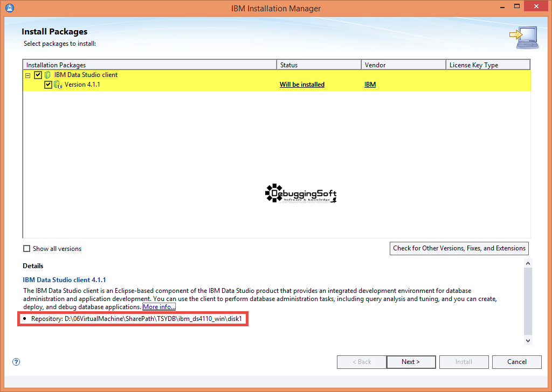The width and height of the screenshot is (552, 392).
Task: Click the Version 4.1.1 package icon
Action: tap(58, 85)
